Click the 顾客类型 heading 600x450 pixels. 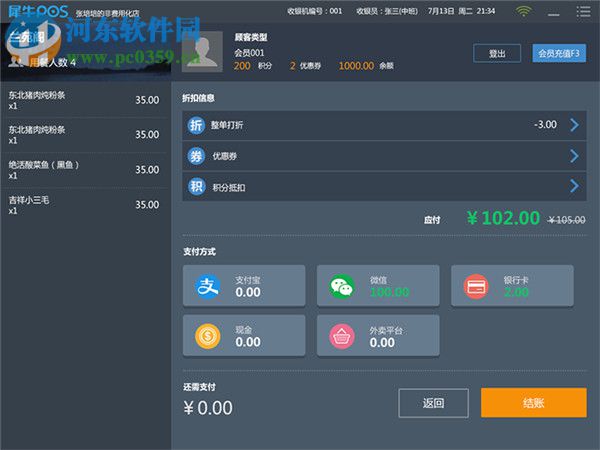tap(251, 37)
